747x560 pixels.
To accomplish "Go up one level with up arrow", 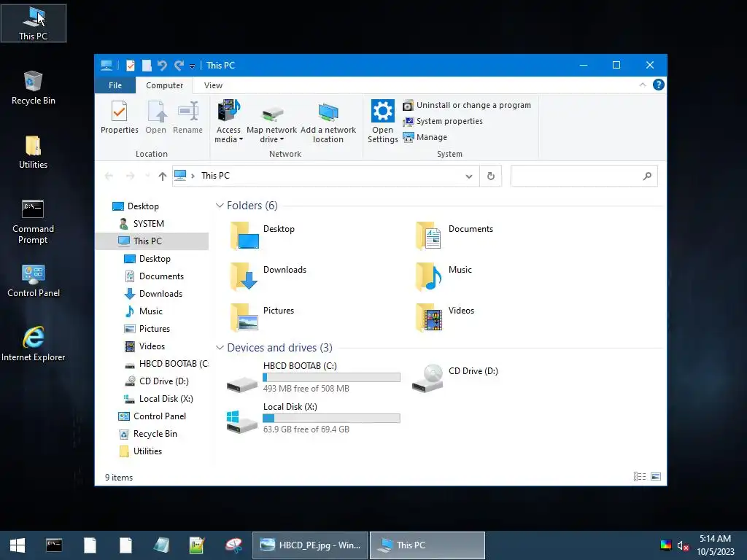I will coord(163,176).
